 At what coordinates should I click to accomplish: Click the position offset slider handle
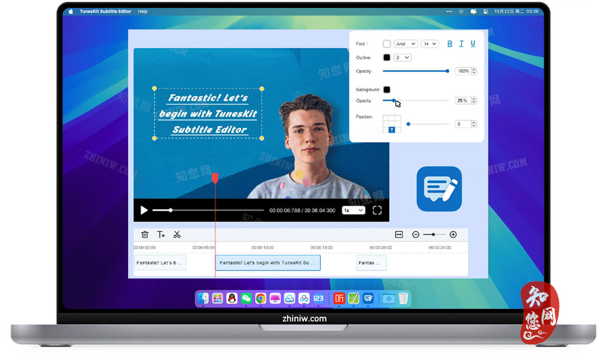pyautogui.click(x=408, y=124)
